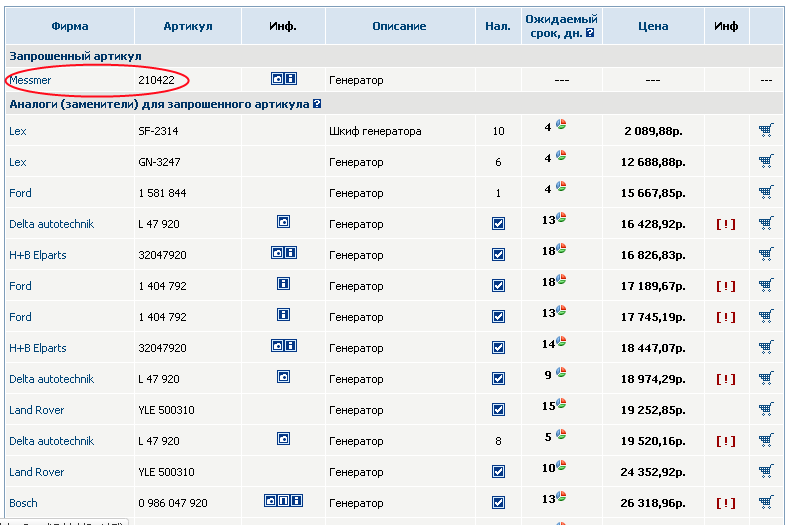This screenshot has height=525, width=795.
Task: Click availability checkmark in 16 826,83р. row
Action: click(498, 255)
